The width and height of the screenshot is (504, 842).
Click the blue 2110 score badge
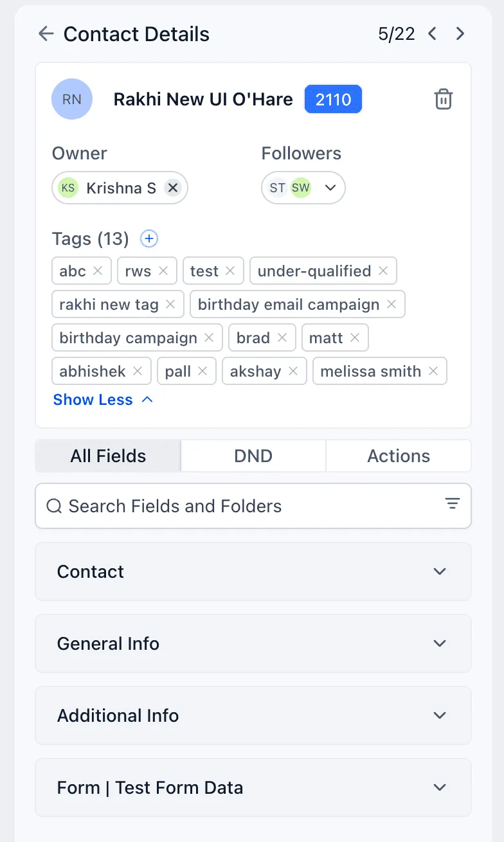[x=333, y=100]
